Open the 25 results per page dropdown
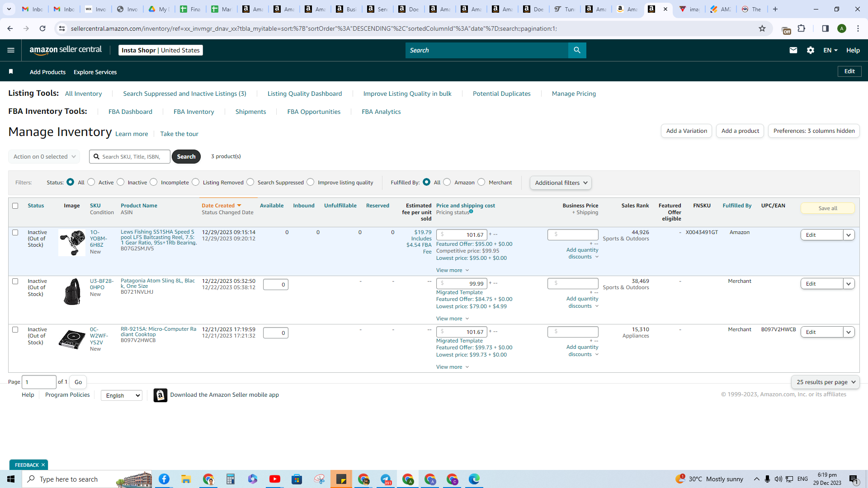The width and height of the screenshot is (868, 488). (x=826, y=382)
